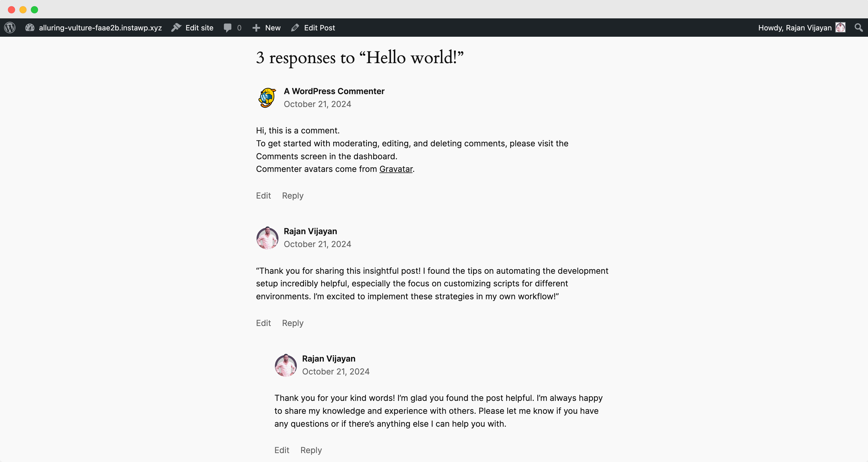This screenshot has height=462, width=868.
Task: Open the site dashboard gauge icon
Action: pyautogui.click(x=30, y=28)
